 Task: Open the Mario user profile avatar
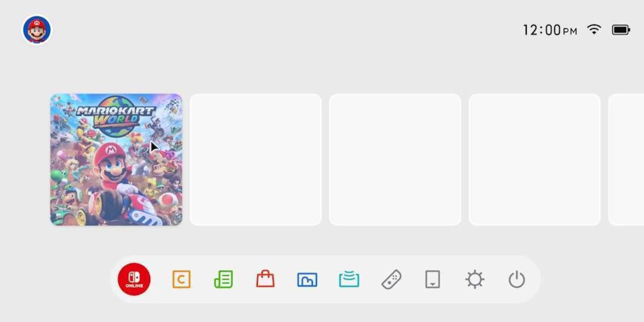point(37,30)
